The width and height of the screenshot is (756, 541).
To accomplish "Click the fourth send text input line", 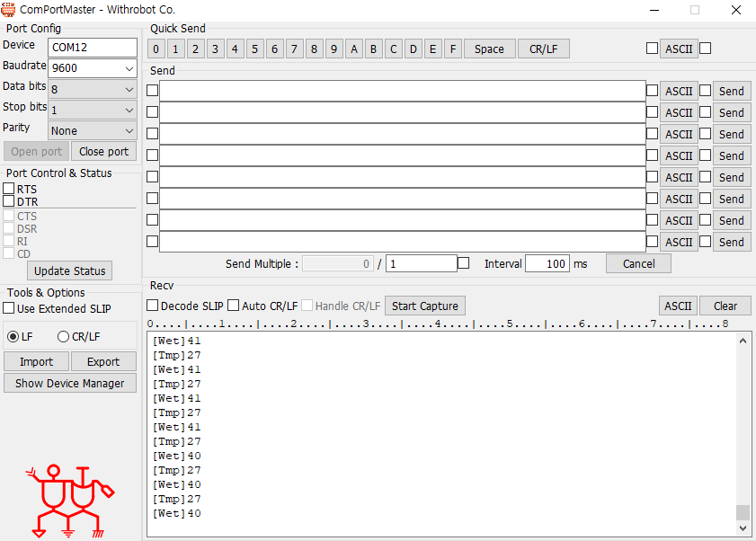I will [403, 155].
